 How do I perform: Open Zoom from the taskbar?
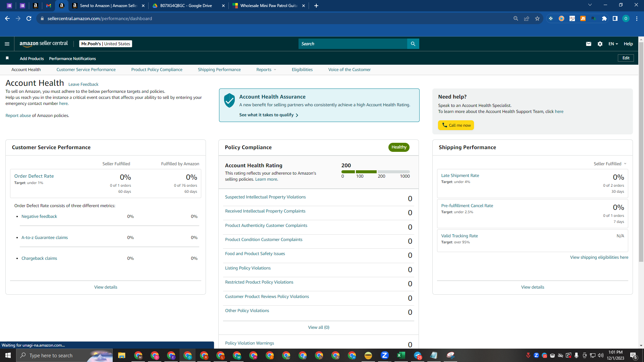point(385,355)
